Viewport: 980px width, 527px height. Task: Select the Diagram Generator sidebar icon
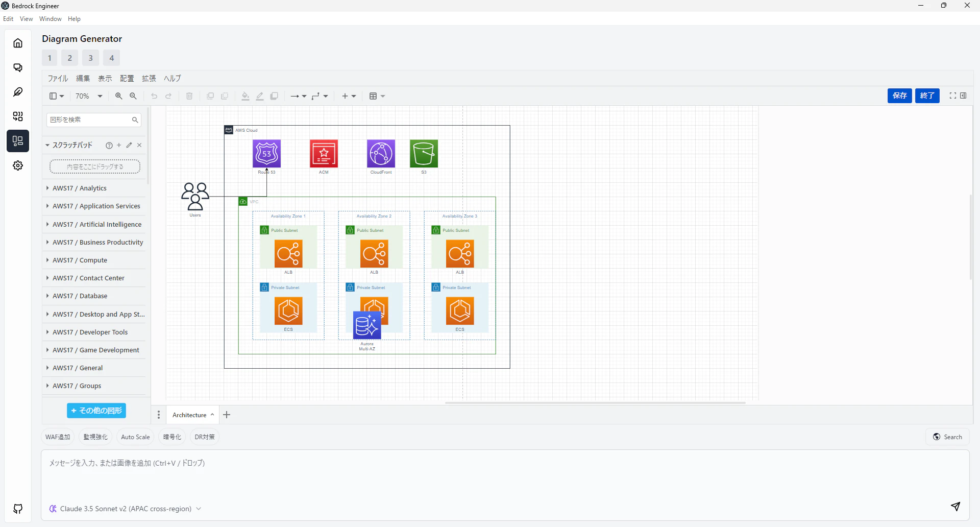point(18,141)
